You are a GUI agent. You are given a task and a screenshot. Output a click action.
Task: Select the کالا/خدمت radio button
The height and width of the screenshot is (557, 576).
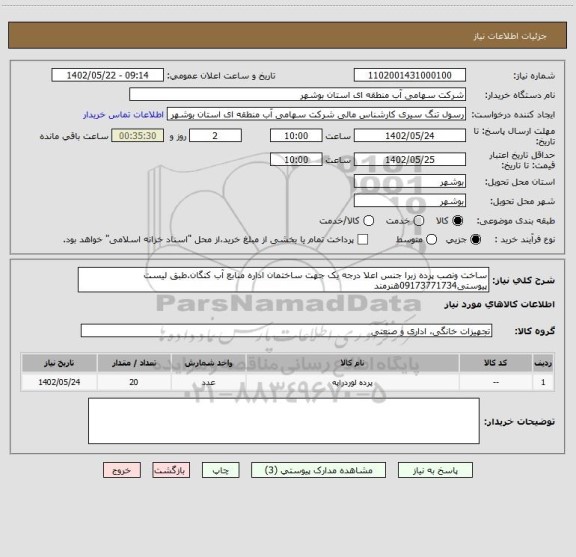click(x=368, y=221)
